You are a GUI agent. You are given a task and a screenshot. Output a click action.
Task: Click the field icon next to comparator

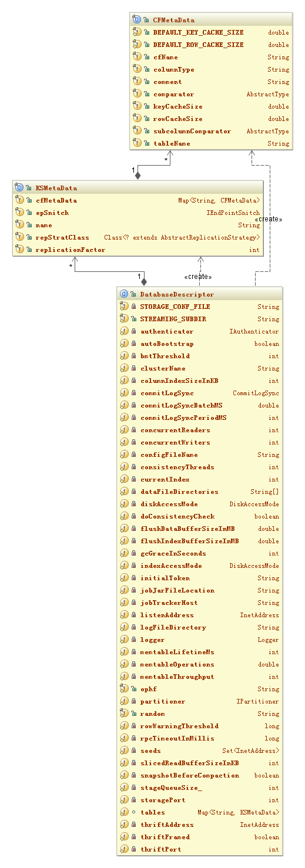[x=136, y=94]
